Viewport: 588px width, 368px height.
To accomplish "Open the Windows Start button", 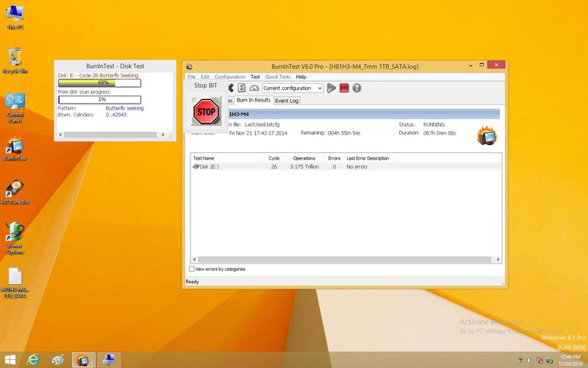I will (10, 360).
